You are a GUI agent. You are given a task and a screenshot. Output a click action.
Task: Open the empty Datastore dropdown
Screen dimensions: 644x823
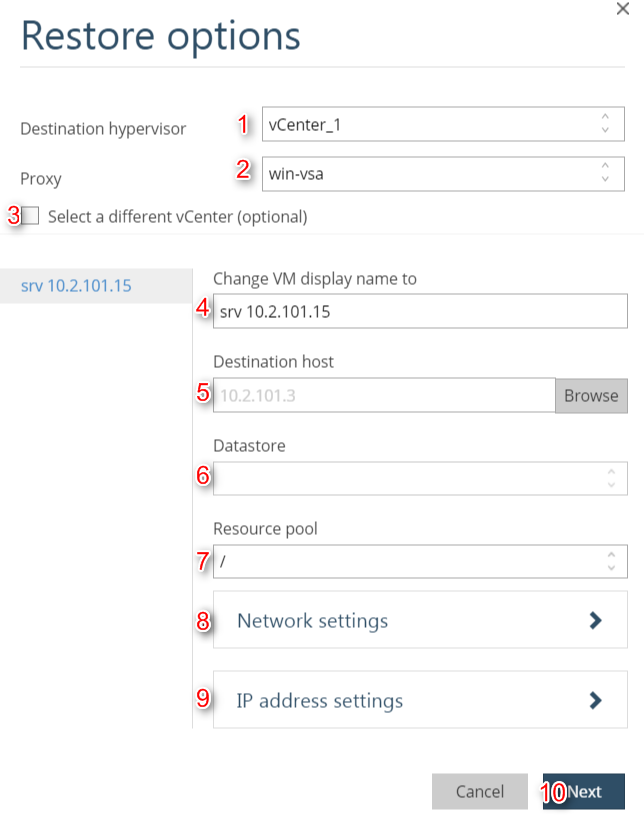click(410, 478)
